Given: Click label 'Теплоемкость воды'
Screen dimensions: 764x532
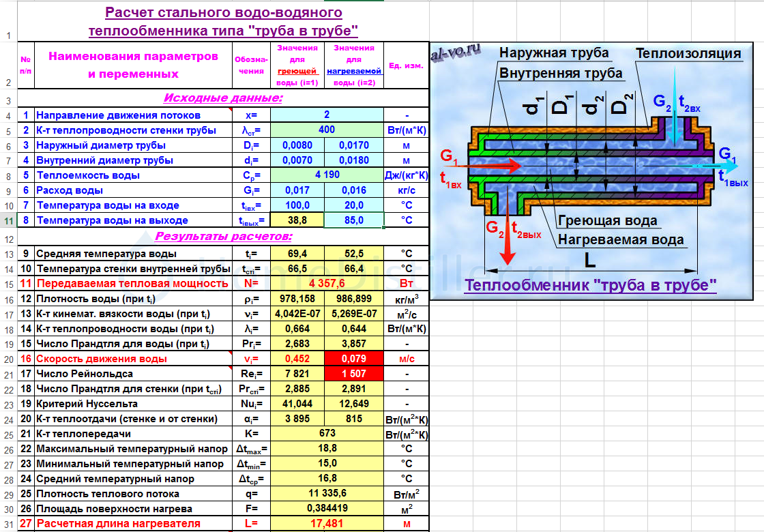Looking at the screenshot, I should [x=88, y=175].
